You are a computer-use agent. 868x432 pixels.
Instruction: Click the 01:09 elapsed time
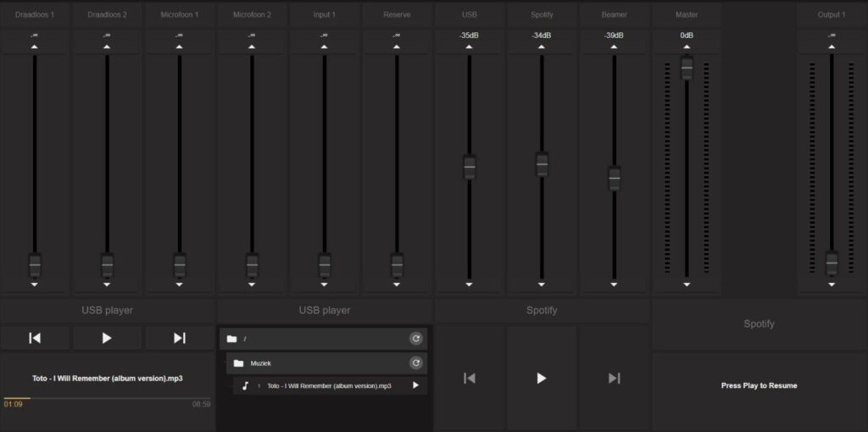click(x=13, y=404)
